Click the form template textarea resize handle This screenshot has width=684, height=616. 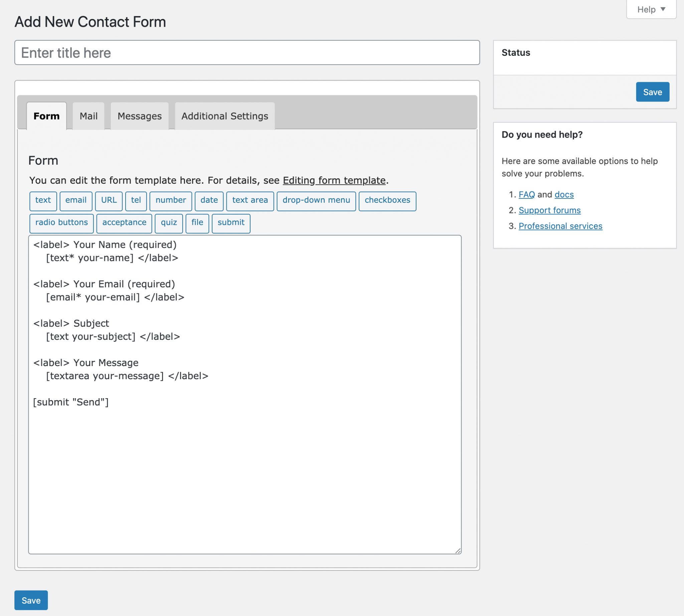458,551
